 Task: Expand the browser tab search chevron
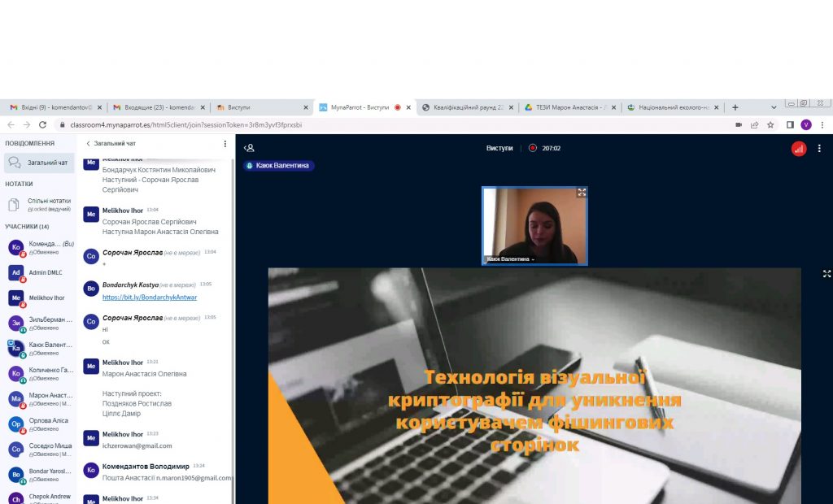point(774,107)
